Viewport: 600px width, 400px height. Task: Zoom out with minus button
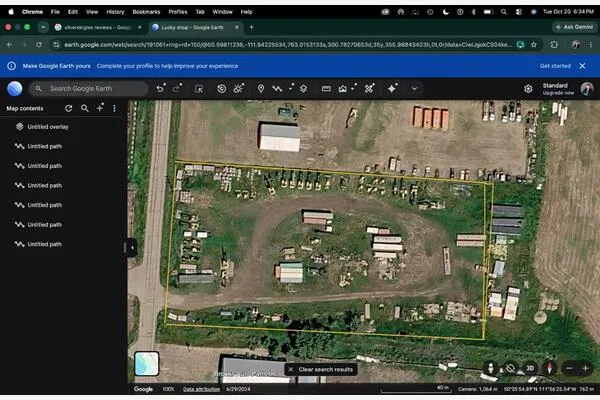coord(569,368)
